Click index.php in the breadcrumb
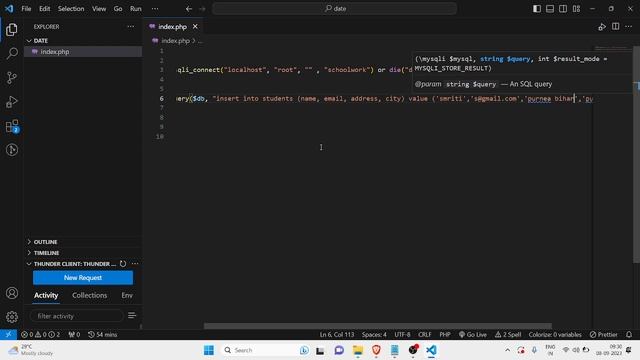The image size is (640, 360). (175, 41)
